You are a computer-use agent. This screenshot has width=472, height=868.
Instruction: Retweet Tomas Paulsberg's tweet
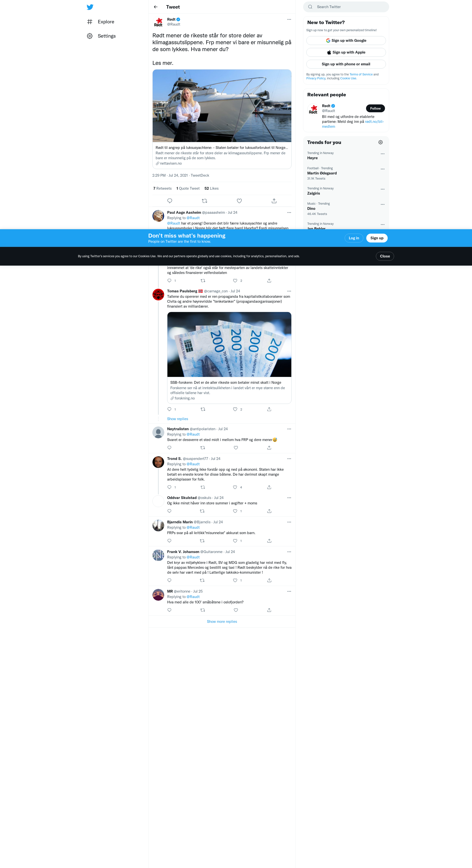tap(203, 409)
